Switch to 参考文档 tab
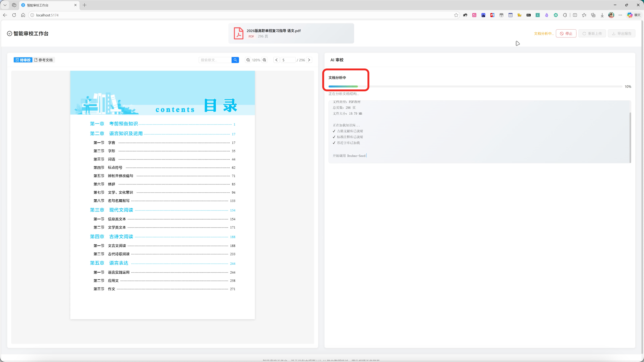 [44, 60]
